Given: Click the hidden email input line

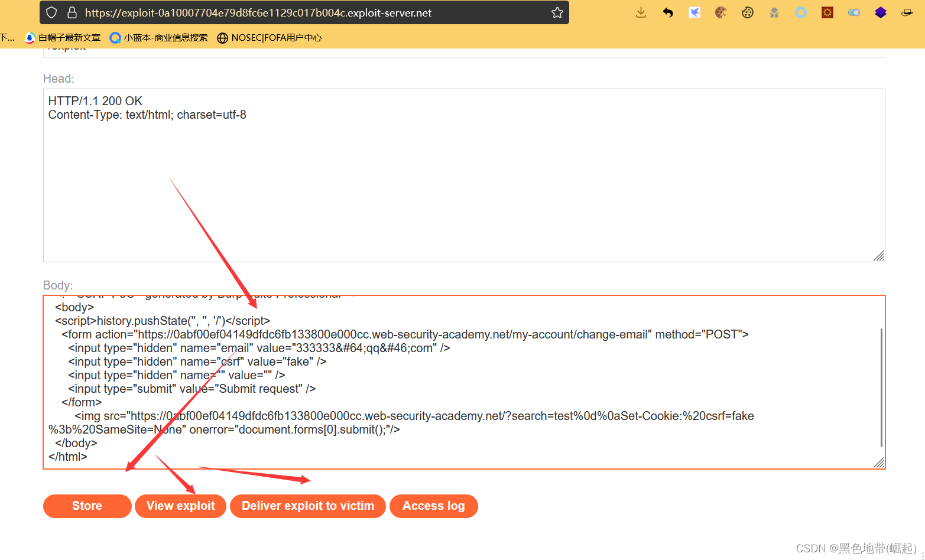Looking at the screenshot, I should tap(259, 348).
